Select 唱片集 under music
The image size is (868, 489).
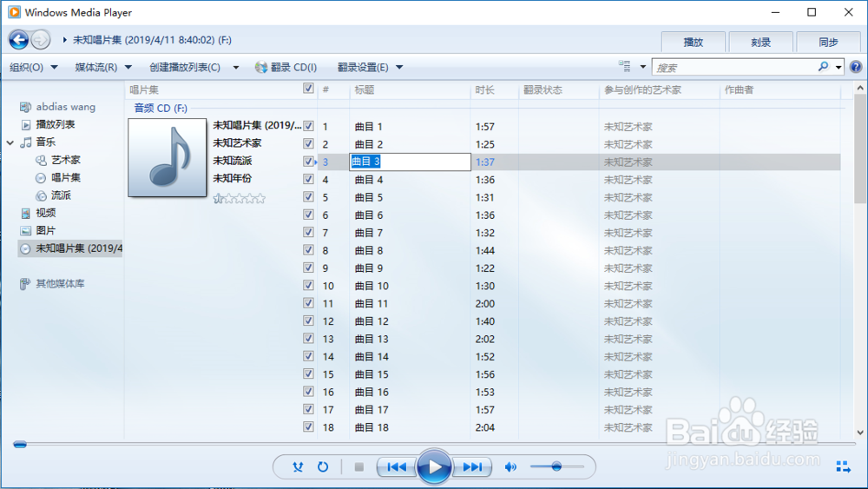65,178
